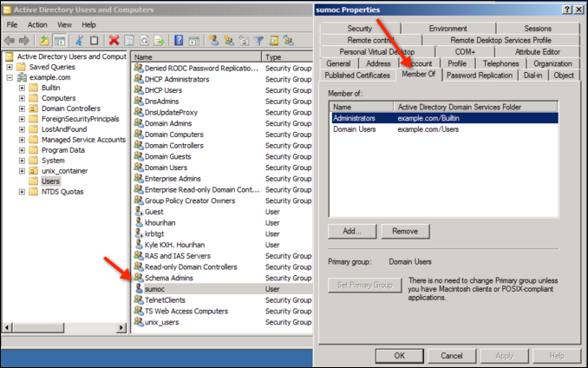Click the Cut scissors toolbar icon
This screenshot has height=368, width=588.
[80, 40]
